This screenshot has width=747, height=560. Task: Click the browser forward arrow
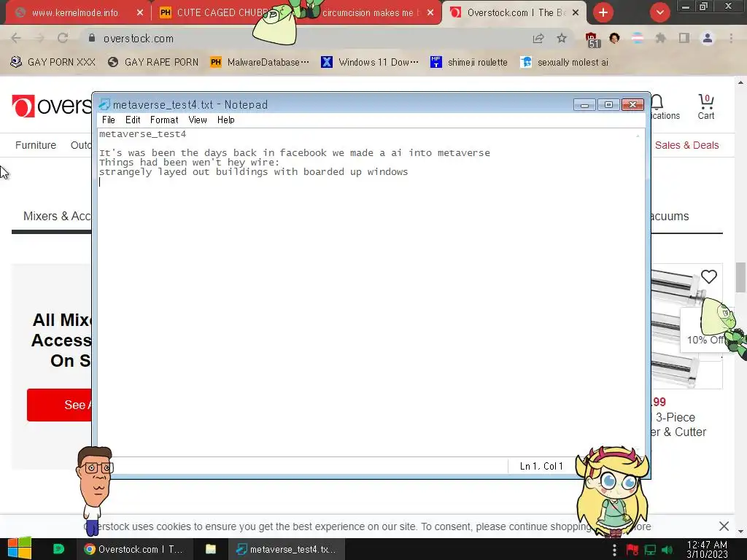(x=39, y=39)
